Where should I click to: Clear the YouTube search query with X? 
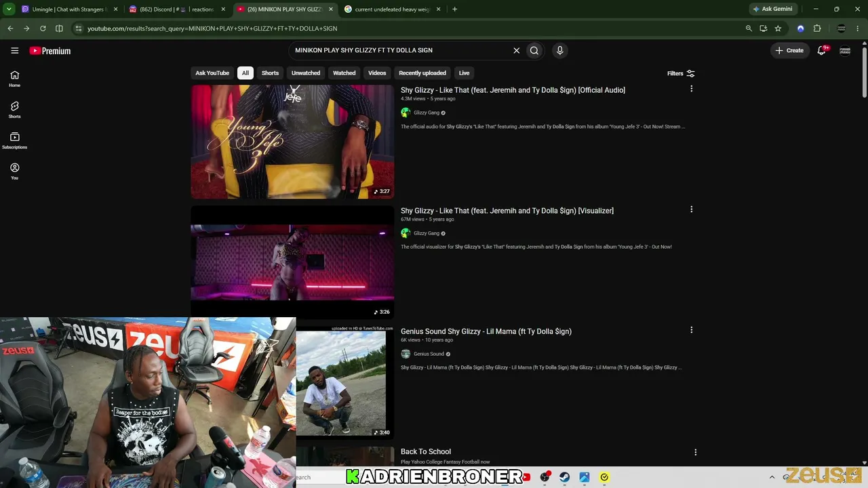pos(516,50)
